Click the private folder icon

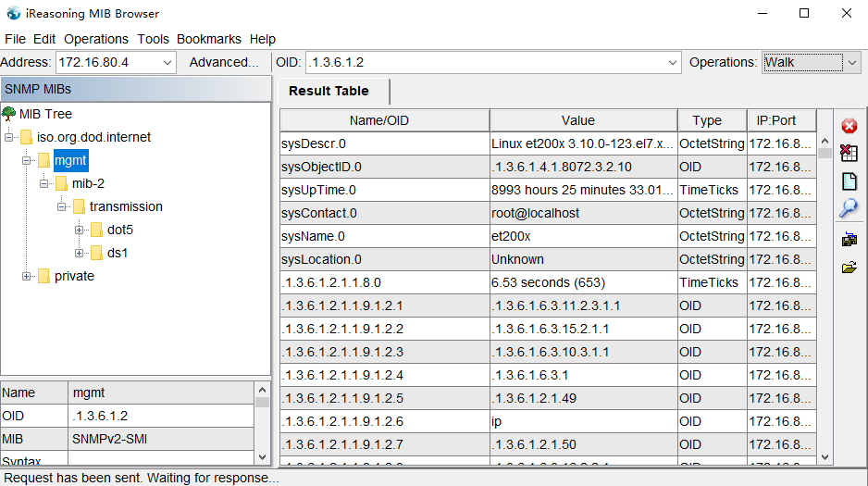coord(44,276)
